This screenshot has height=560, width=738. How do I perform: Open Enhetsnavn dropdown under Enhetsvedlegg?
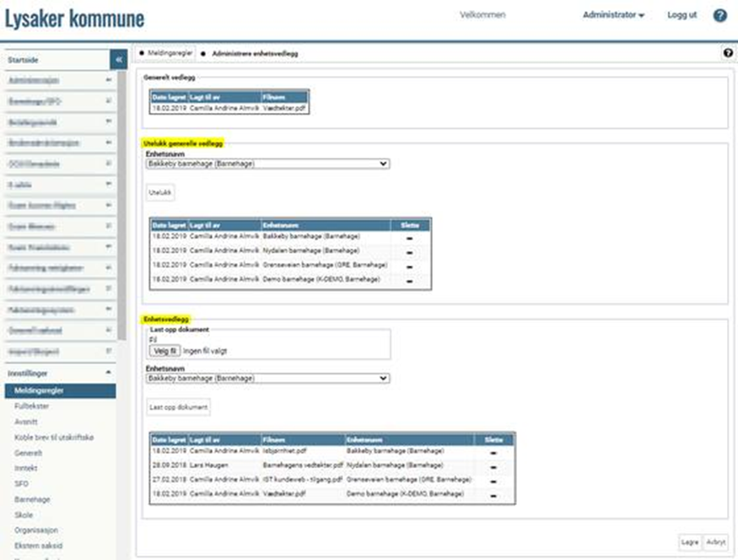(x=267, y=379)
